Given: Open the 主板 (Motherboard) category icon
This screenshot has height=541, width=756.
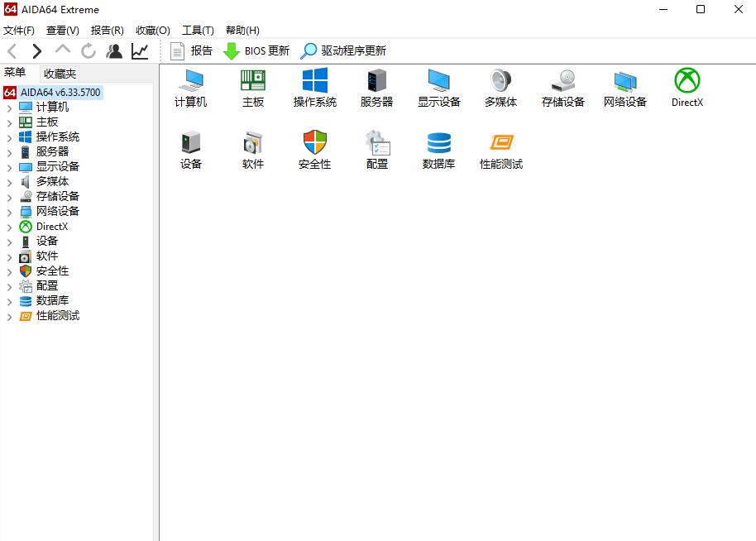Looking at the screenshot, I should 252,87.
